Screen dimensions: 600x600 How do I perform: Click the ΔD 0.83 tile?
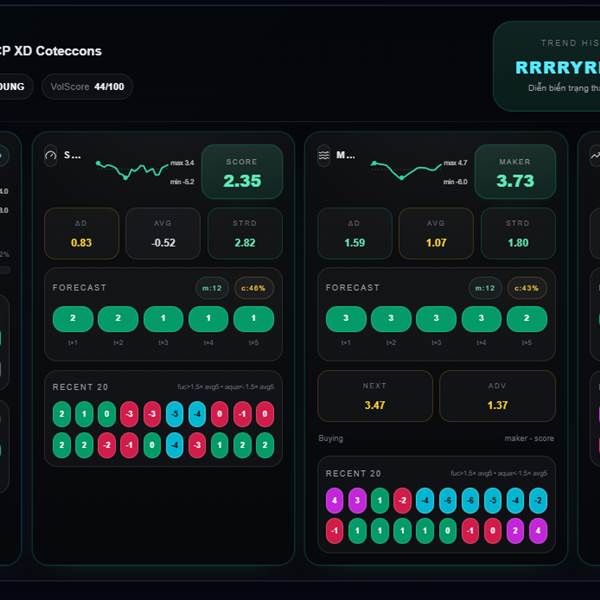82,233
